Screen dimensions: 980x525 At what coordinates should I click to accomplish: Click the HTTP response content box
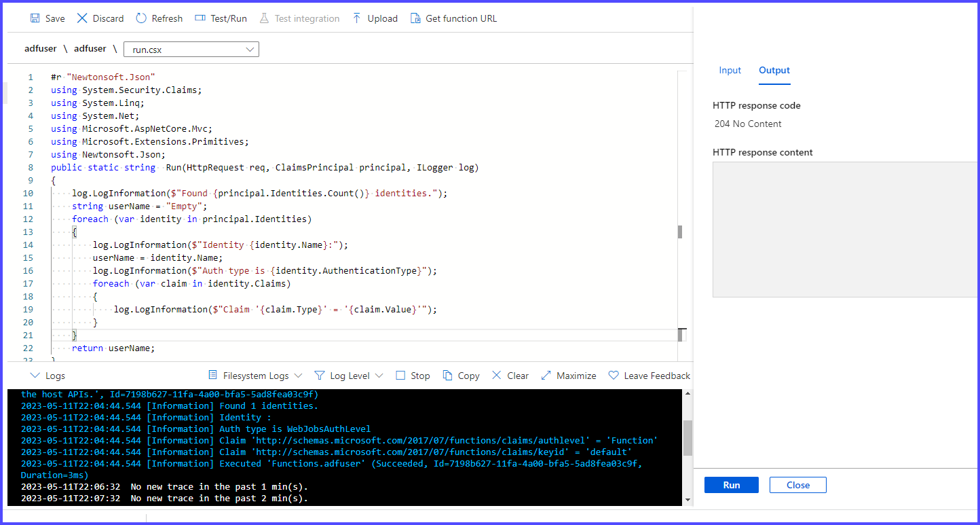pyautogui.click(x=846, y=230)
